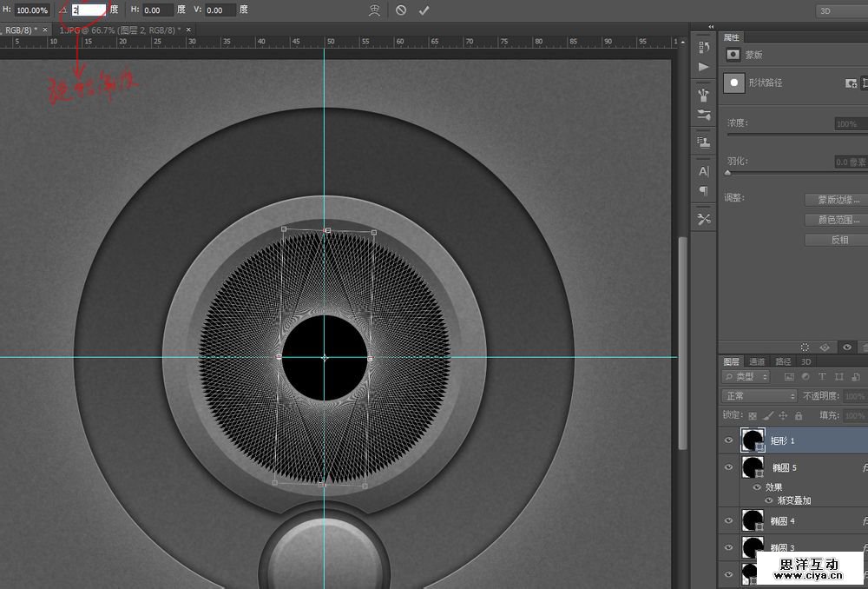Open the Brush Presets panel icon
Screen dimensions: 868x589
coord(704,95)
